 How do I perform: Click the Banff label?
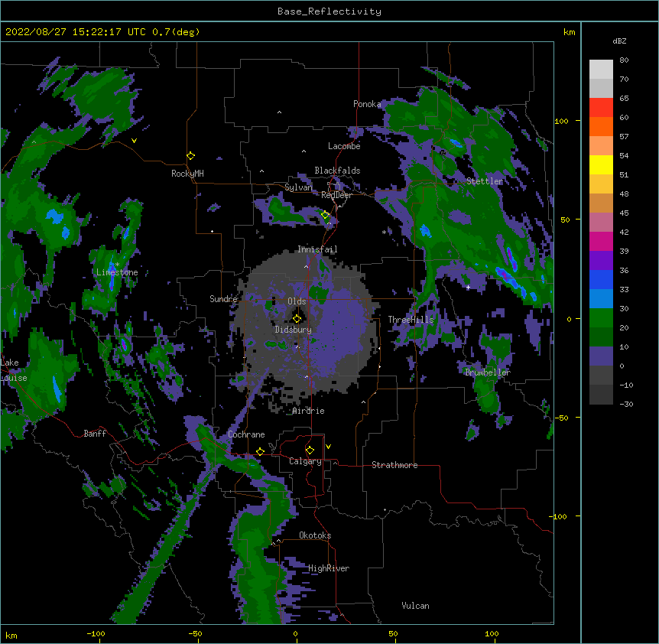[95, 434]
